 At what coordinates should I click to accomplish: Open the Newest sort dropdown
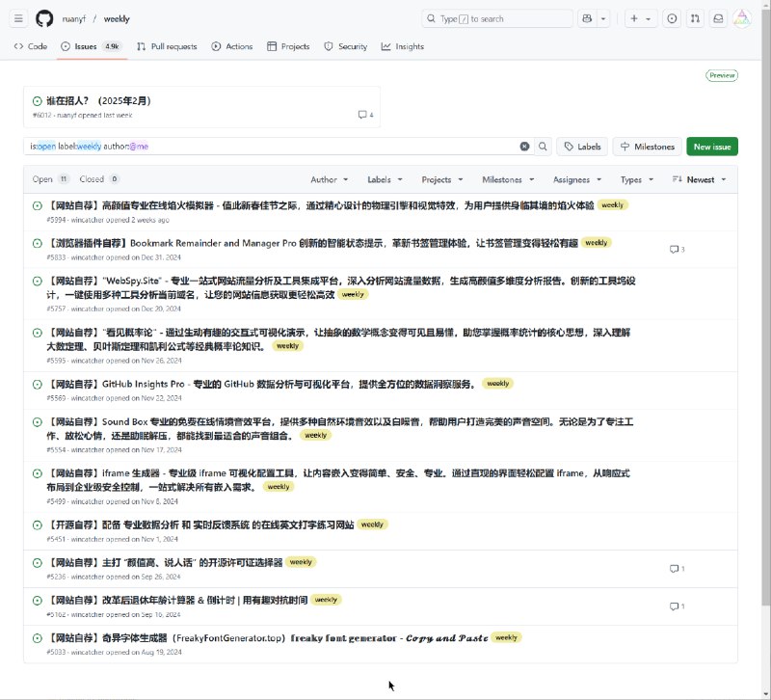tap(699, 179)
